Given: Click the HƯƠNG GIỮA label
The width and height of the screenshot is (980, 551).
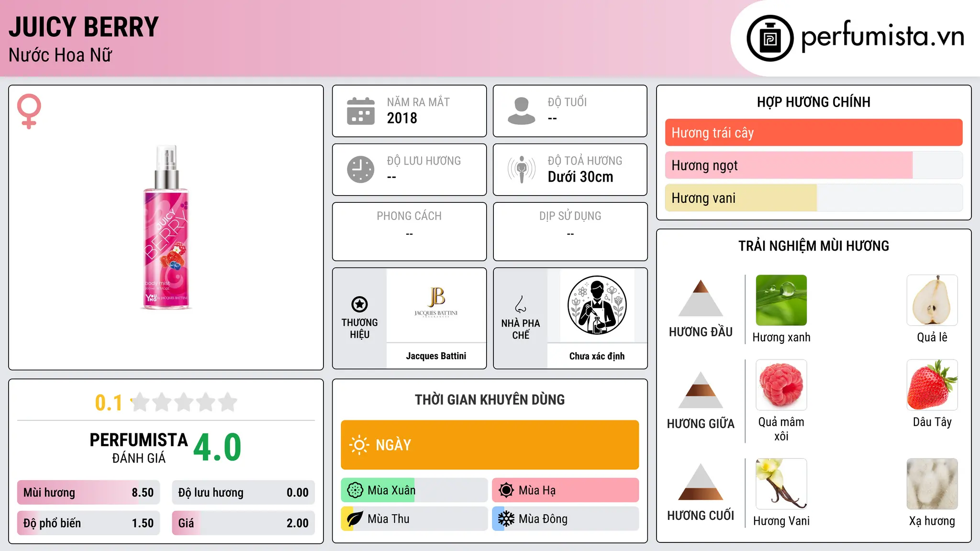Looking at the screenshot, I should [x=701, y=424].
